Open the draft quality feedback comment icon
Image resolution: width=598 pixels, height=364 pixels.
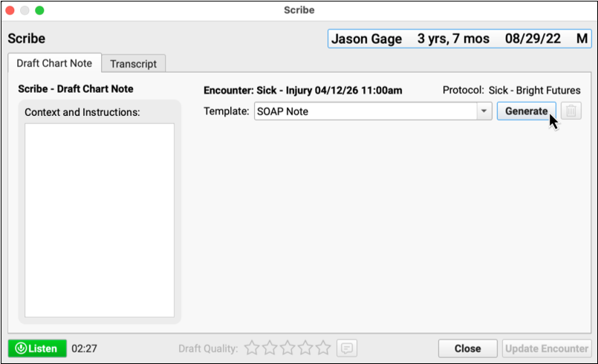coord(345,348)
